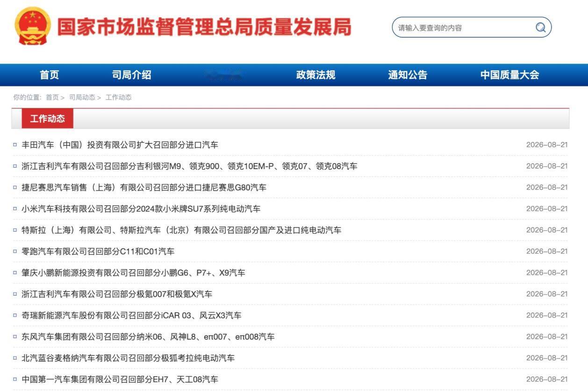Open the 中国第一汽车 EH7 recall article
588x391 pixels.
pos(120,379)
